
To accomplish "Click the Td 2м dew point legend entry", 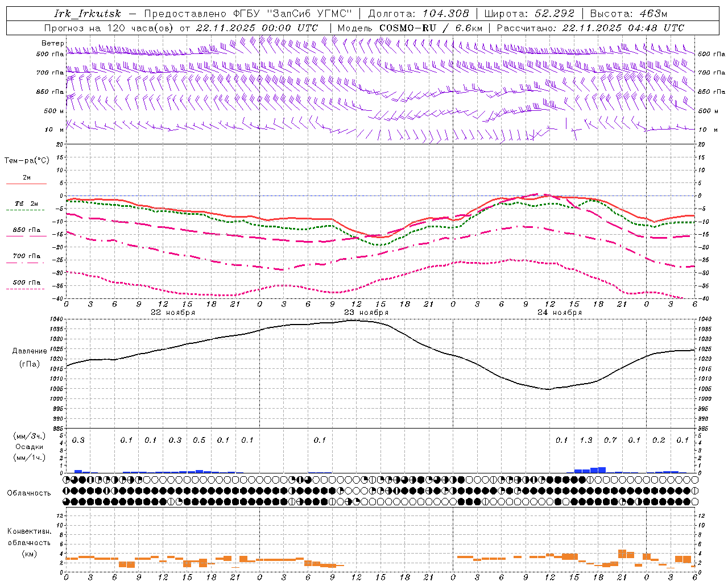I will point(26,203).
